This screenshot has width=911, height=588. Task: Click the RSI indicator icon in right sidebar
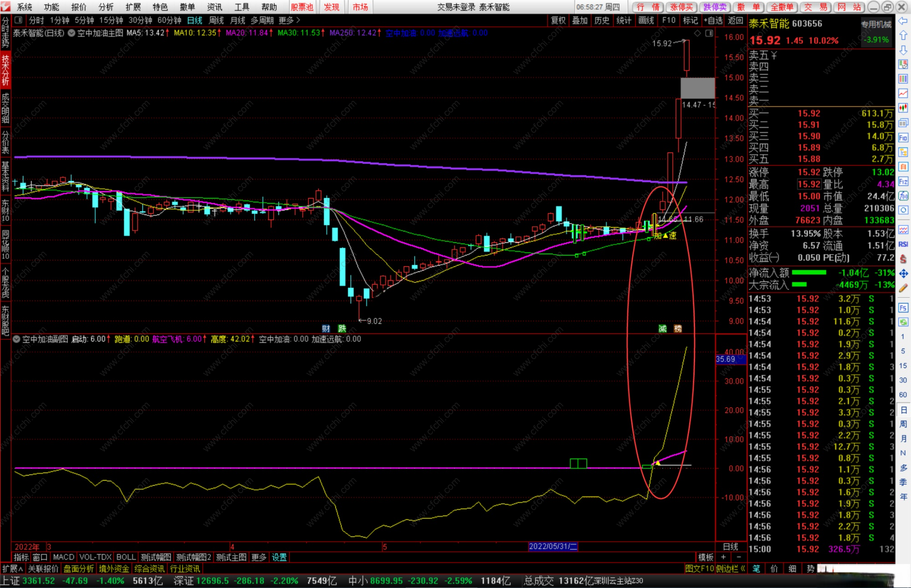(x=903, y=244)
